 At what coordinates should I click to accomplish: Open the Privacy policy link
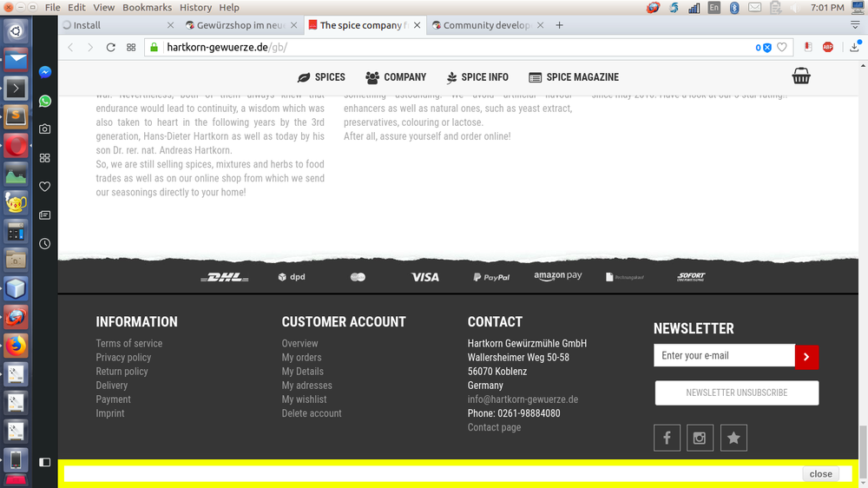pyautogui.click(x=123, y=357)
